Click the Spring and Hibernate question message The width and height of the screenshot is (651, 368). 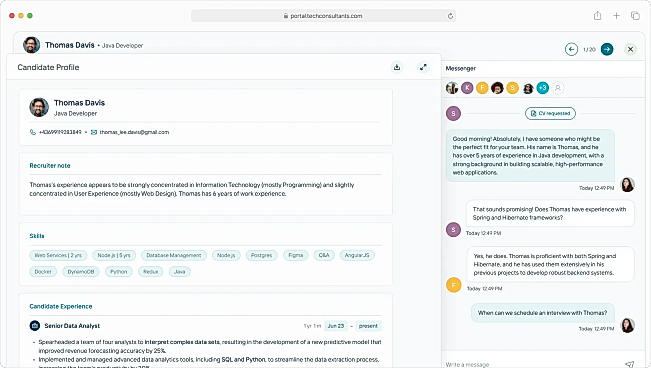[x=550, y=213]
